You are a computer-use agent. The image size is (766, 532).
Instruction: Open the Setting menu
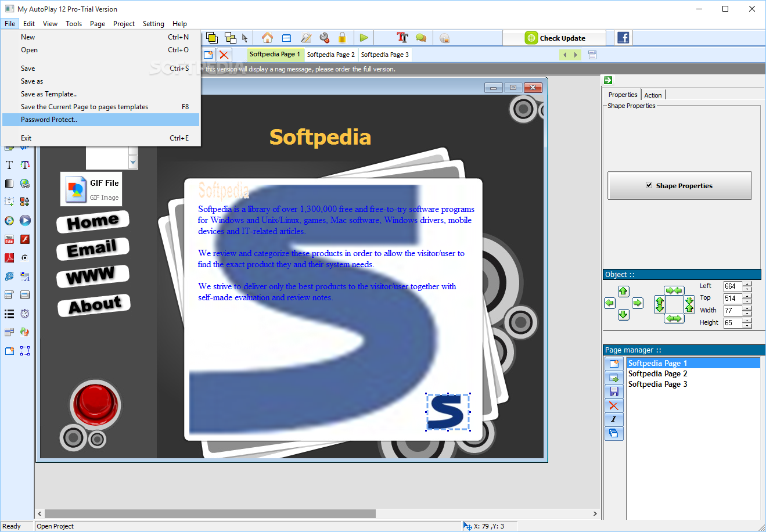click(153, 24)
